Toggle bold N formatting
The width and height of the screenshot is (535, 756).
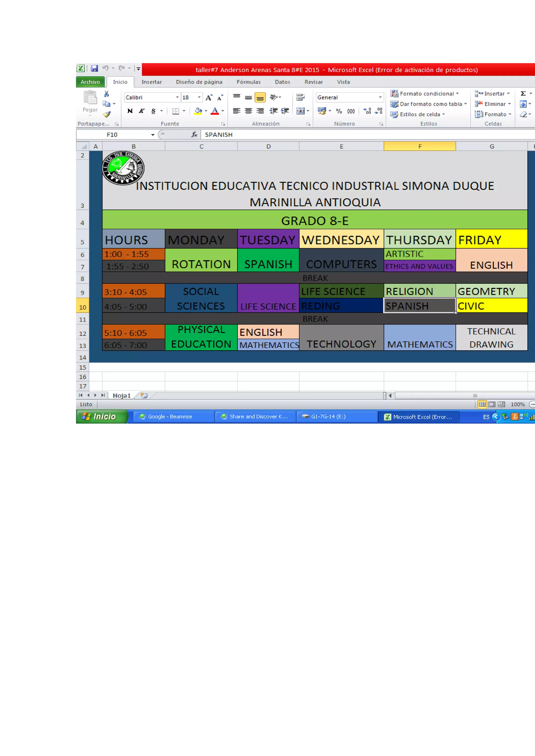[x=130, y=111]
